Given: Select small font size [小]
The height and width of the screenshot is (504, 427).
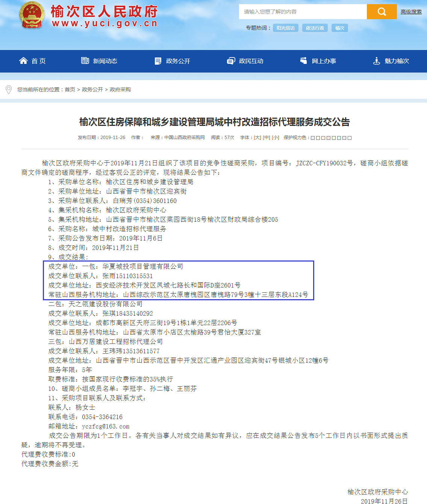Looking at the screenshot, I should click(x=276, y=138).
